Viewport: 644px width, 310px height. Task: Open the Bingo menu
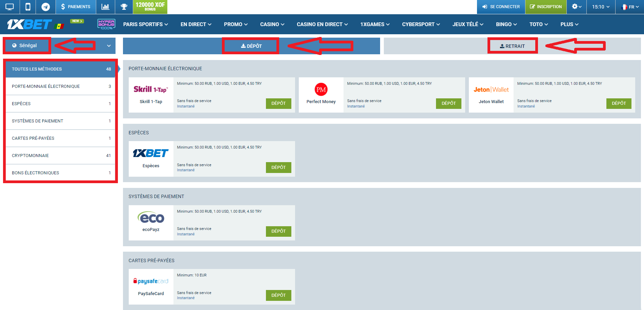tap(506, 24)
